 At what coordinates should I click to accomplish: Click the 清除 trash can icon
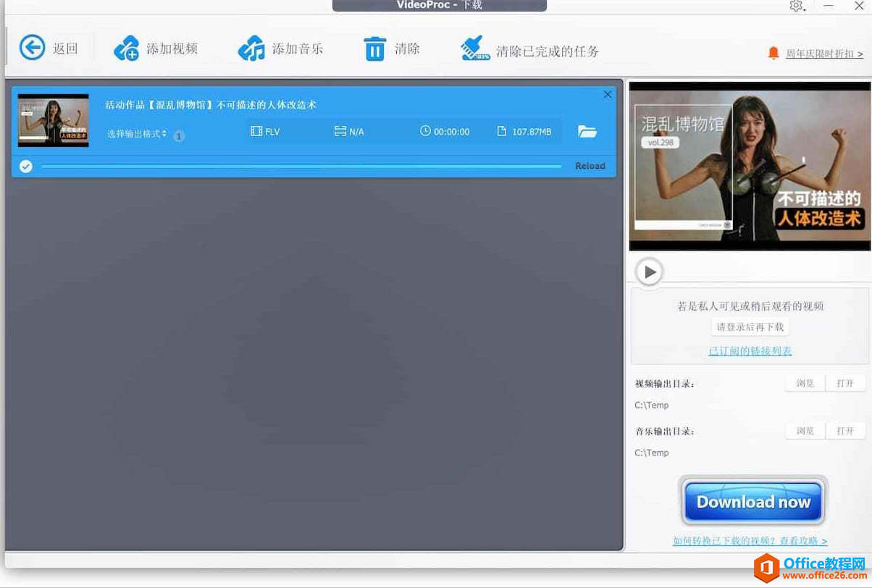(374, 49)
